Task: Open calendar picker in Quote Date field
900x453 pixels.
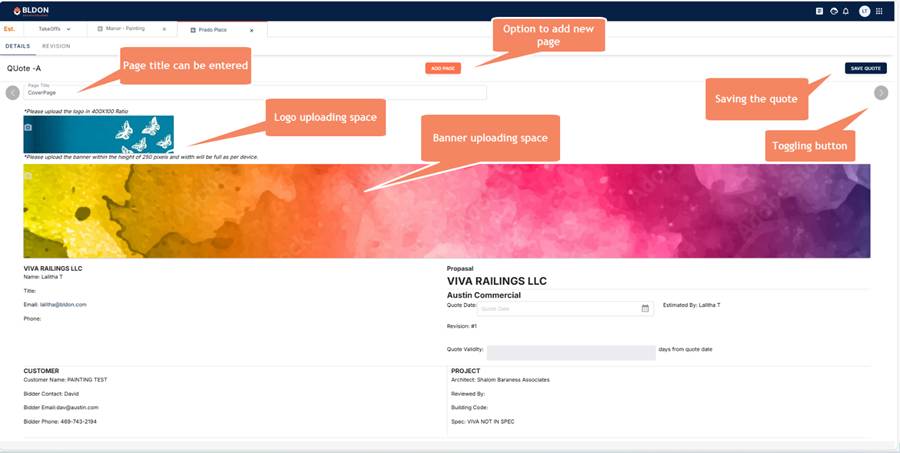Action: coord(645,309)
